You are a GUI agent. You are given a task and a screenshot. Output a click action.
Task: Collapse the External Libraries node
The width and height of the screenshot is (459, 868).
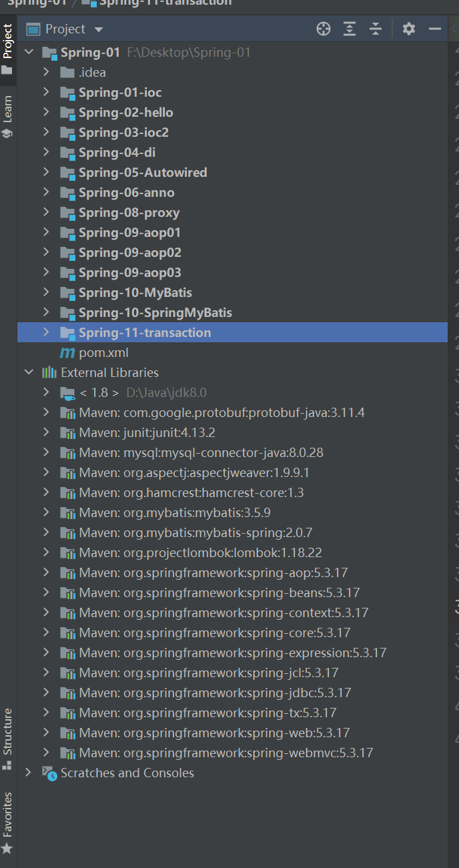[x=29, y=372]
